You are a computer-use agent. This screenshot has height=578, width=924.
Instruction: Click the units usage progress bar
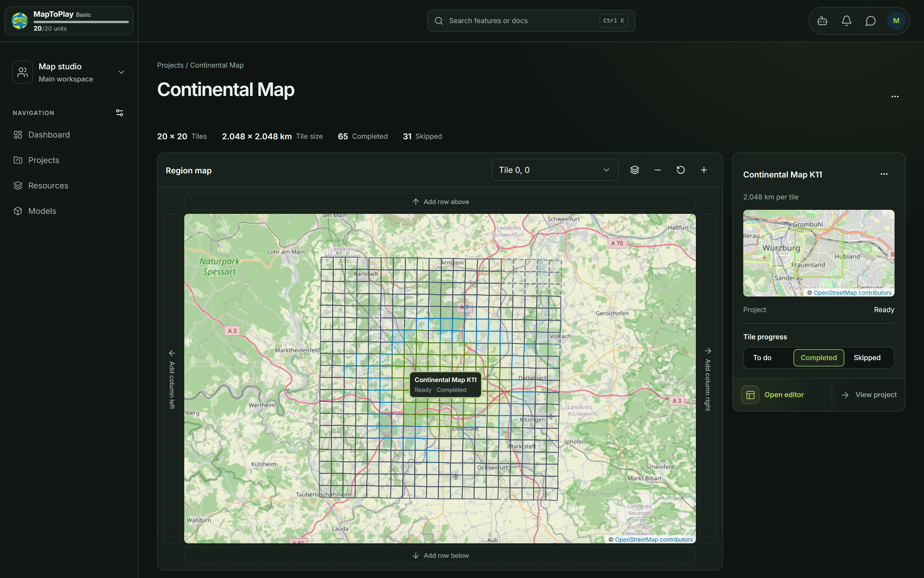[81, 22]
